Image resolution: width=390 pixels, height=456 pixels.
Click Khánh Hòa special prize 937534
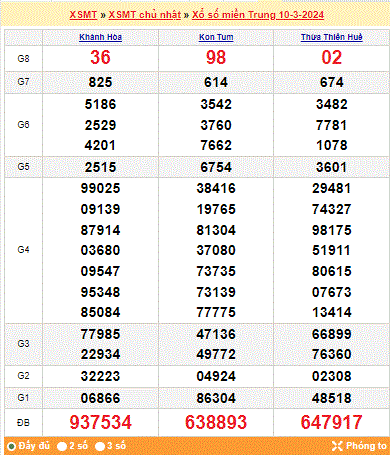101,422
